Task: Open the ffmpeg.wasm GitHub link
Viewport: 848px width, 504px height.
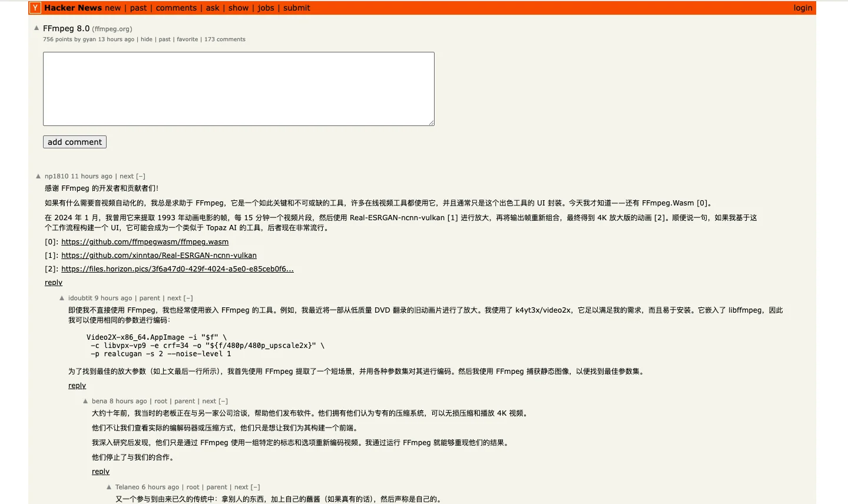Action: coord(145,242)
